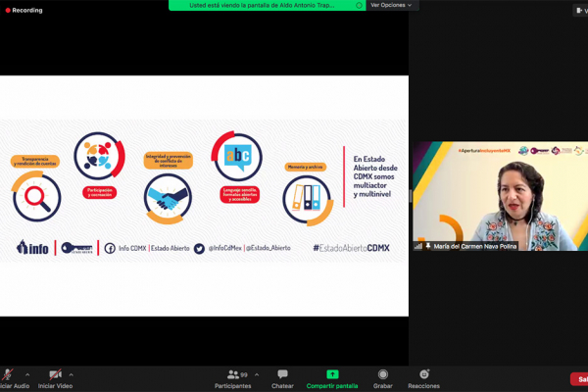The width and height of the screenshot is (588, 392).
Task: Start screen sharing with Compartir pantalla
Action: click(332, 379)
